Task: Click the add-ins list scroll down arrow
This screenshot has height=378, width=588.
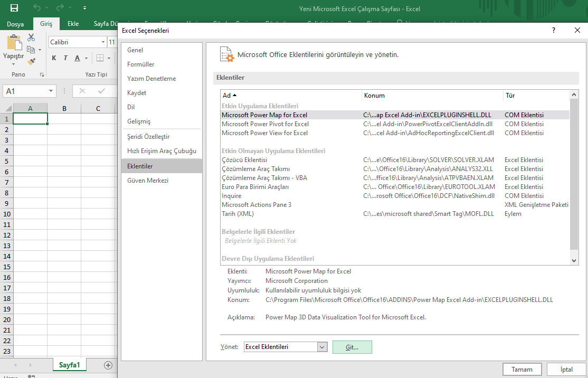Action: 574,260
